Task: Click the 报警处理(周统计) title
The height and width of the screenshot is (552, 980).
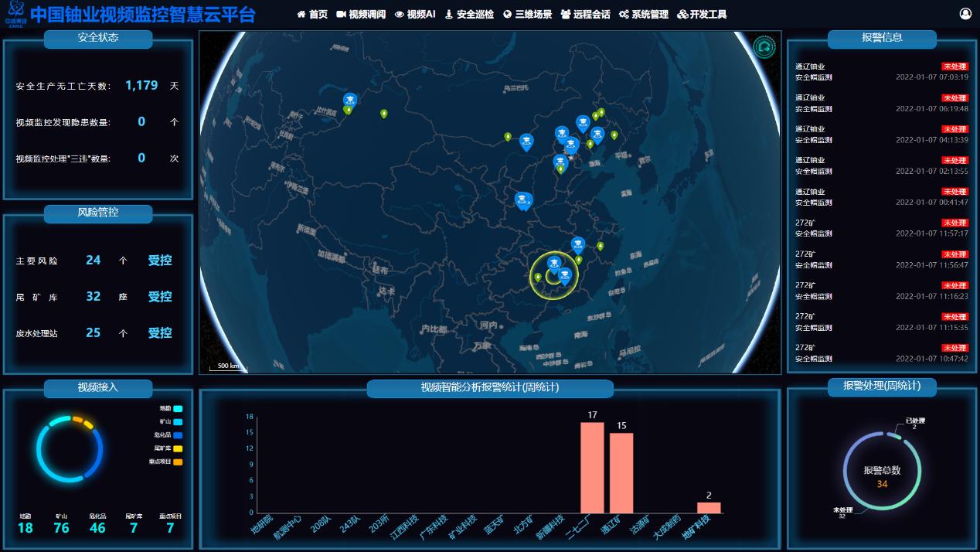Action: click(x=882, y=386)
